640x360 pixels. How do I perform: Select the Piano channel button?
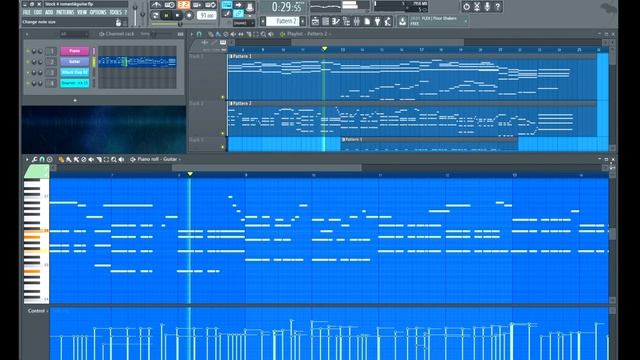[75, 51]
